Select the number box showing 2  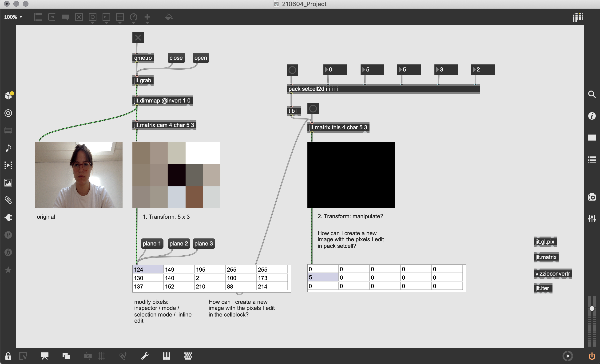click(483, 70)
